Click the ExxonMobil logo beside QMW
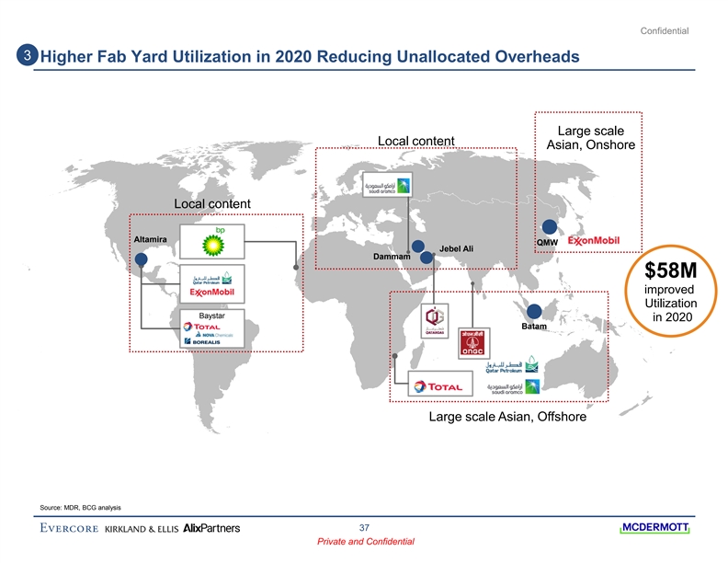The height and width of the screenshot is (563, 728). pyautogui.click(x=594, y=241)
